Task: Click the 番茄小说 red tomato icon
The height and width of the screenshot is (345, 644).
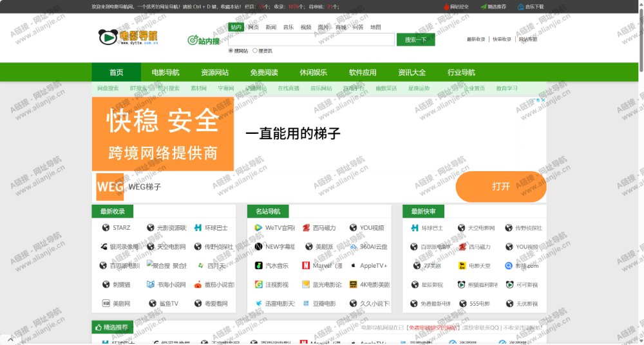Action: [198, 284]
